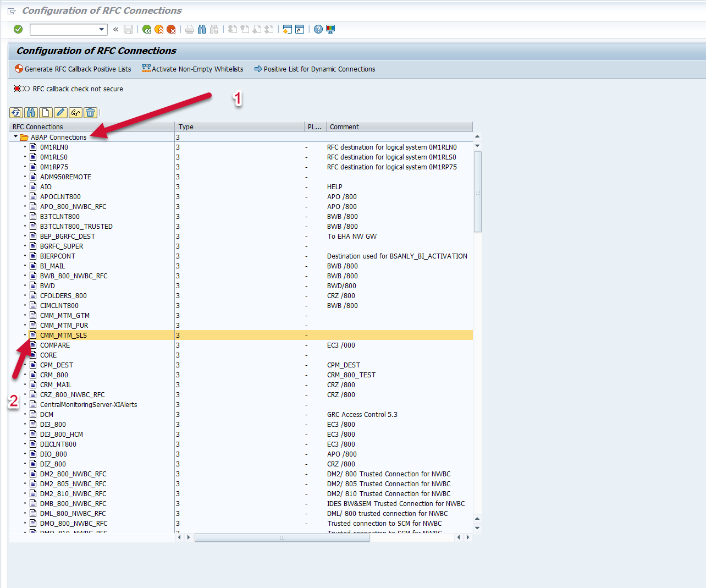
Task: Click the Refresh icon above connections tree
Action: pyautogui.click(x=16, y=113)
